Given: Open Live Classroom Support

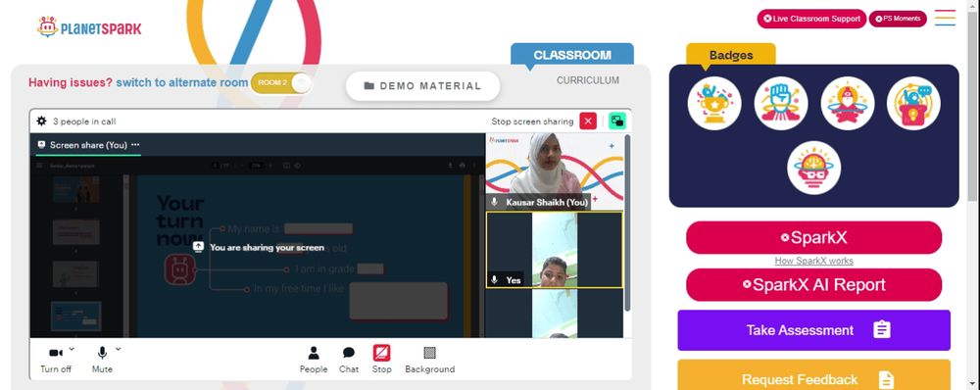Looking at the screenshot, I should tap(811, 19).
